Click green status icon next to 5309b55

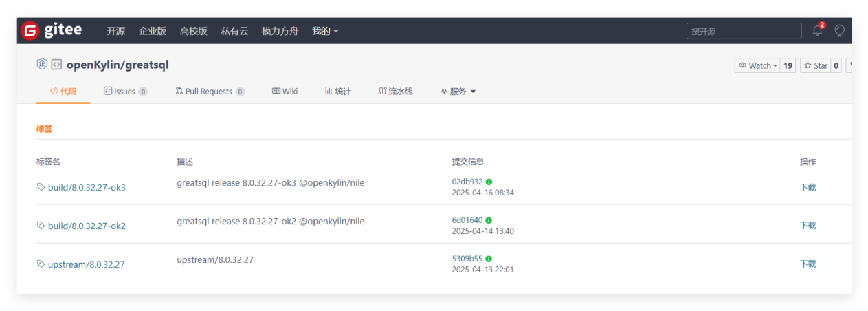pos(489,259)
